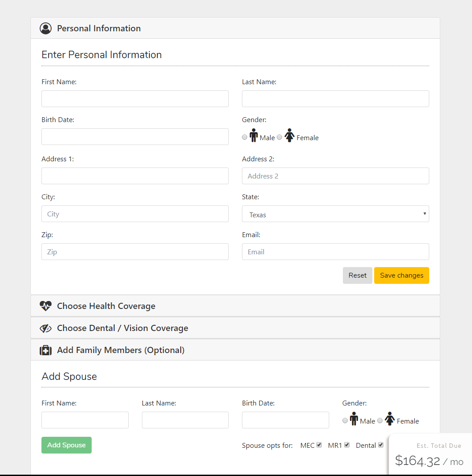Click the Reset button
Viewport: 472px width, 476px height.
click(357, 275)
